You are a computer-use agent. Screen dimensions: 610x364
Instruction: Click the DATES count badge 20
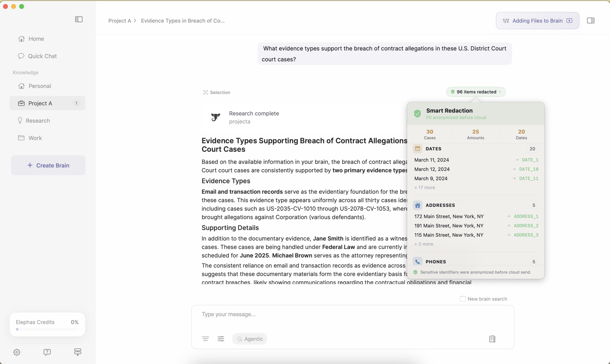(532, 149)
